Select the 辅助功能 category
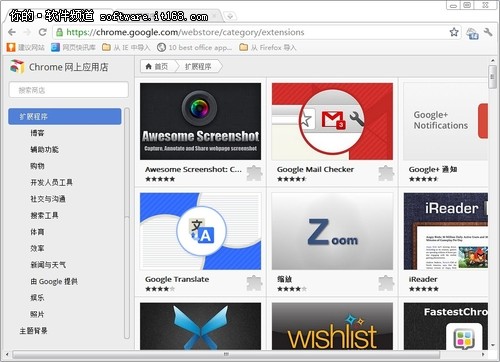The width and height of the screenshot is (500, 362). [44, 149]
